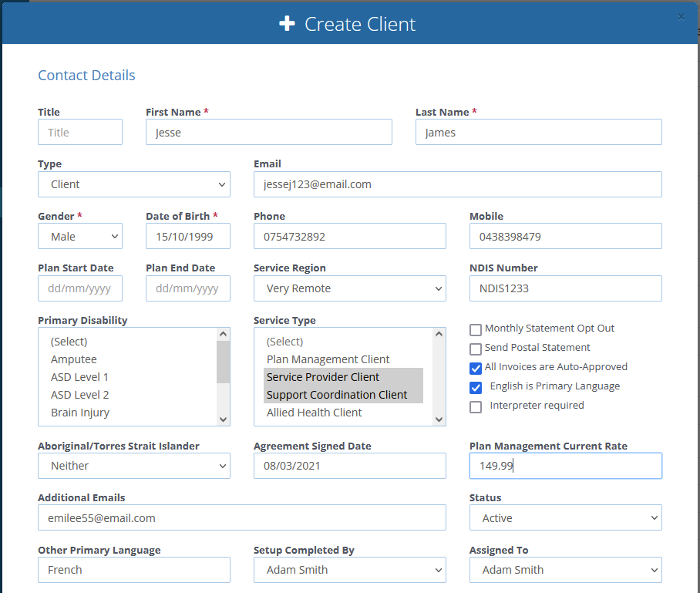Click the Last Name field with James
Image resolution: width=700 pixels, height=593 pixels.
pos(538,132)
